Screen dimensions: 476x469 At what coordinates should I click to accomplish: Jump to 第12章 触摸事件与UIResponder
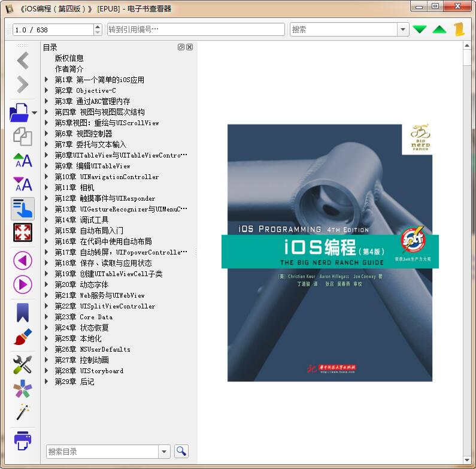point(105,198)
